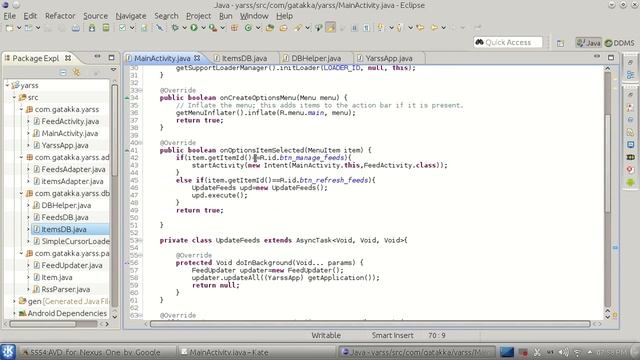Switch to the ItemsDB.java editor tab
Image resolution: width=640 pixels, height=360 pixels.
pyautogui.click(x=244, y=58)
